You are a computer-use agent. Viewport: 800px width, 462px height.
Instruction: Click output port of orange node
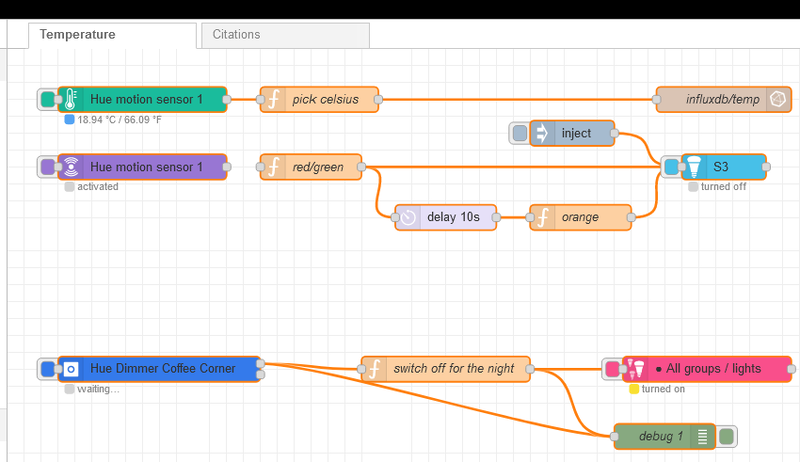pos(631,217)
